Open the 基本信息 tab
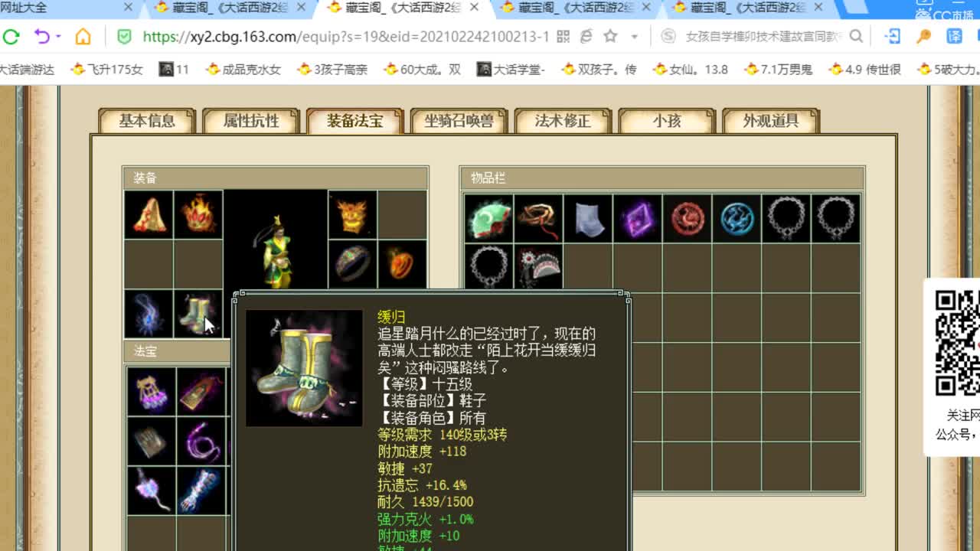Image resolution: width=980 pixels, height=551 pixels. 147,121
